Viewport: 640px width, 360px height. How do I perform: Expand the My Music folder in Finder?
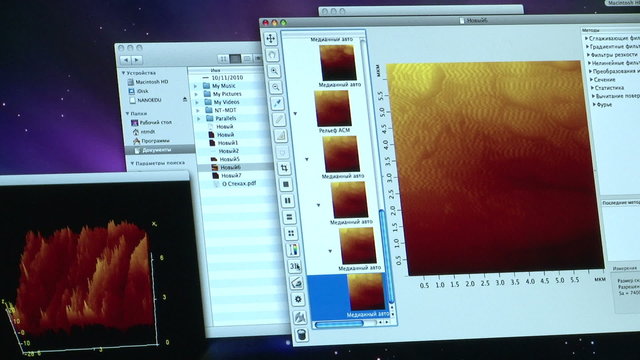(x=196, y=86)
